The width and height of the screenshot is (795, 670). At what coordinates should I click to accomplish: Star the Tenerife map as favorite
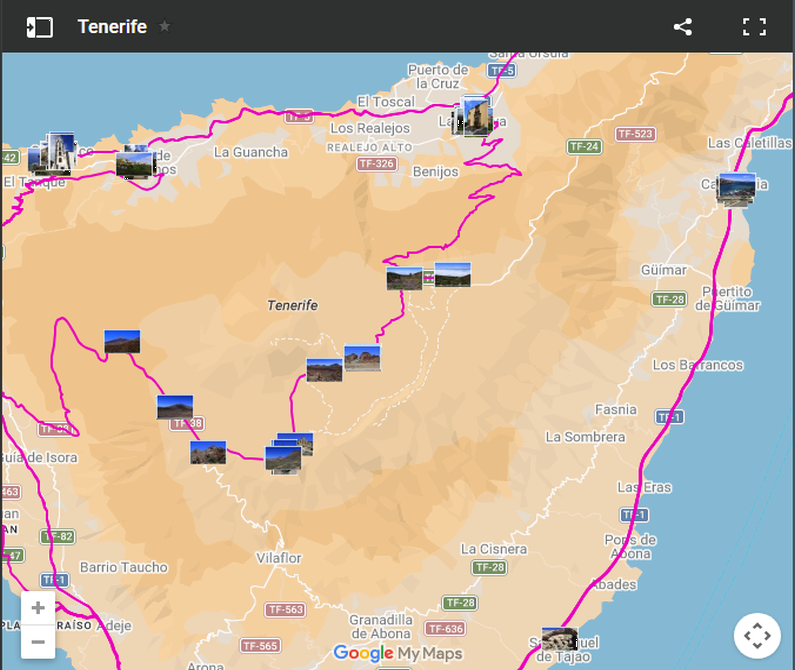(164, 26)
